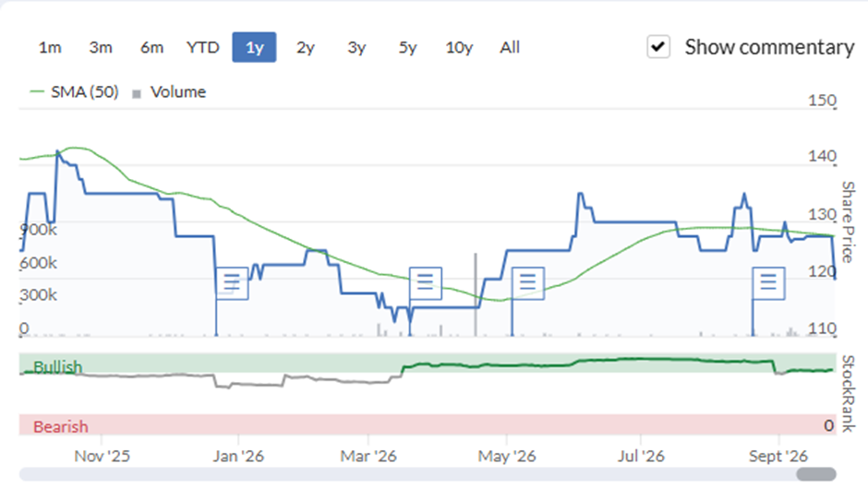
Task: Choose the 3y time range
Action: [x=356, y=48]
